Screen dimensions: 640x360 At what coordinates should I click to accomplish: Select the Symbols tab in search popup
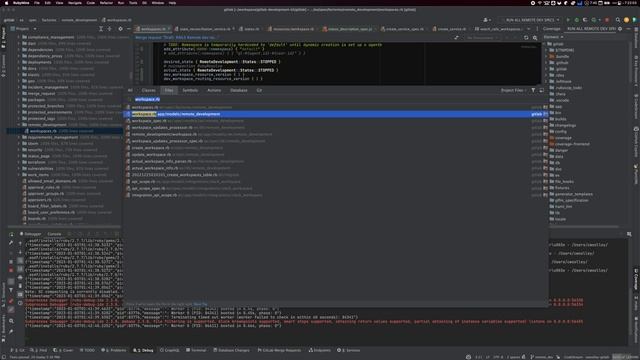[190, 90]
